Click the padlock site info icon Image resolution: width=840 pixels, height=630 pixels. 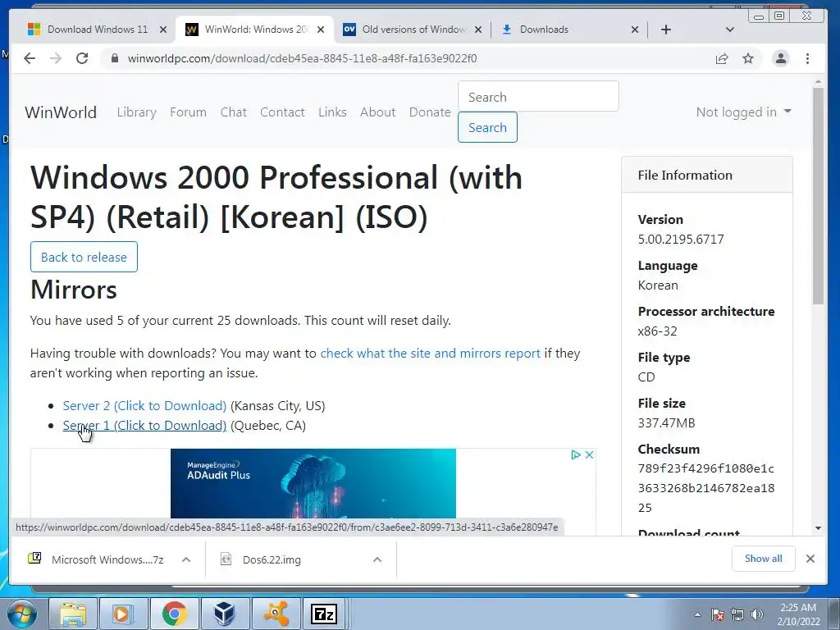click(114, 58)
